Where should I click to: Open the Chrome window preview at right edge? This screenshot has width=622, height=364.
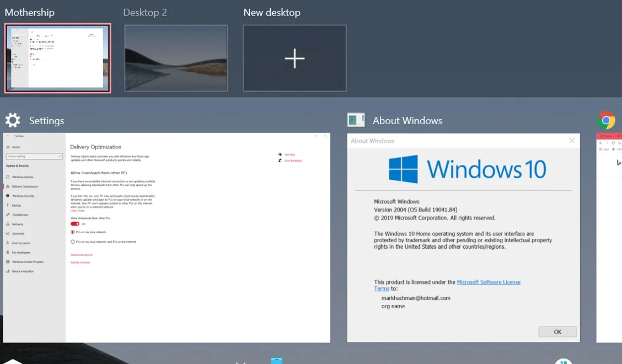(x=609, y=237)
